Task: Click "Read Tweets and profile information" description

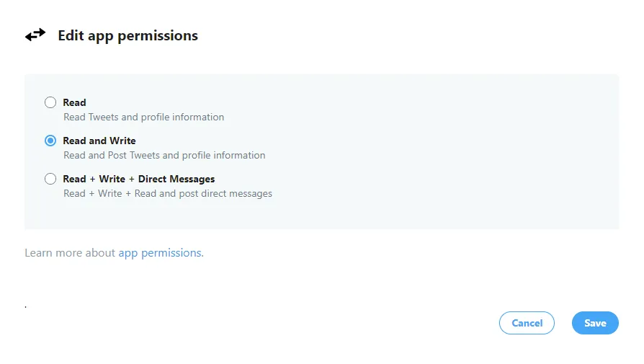Action: pyautogui.click(x=143, y=117)
